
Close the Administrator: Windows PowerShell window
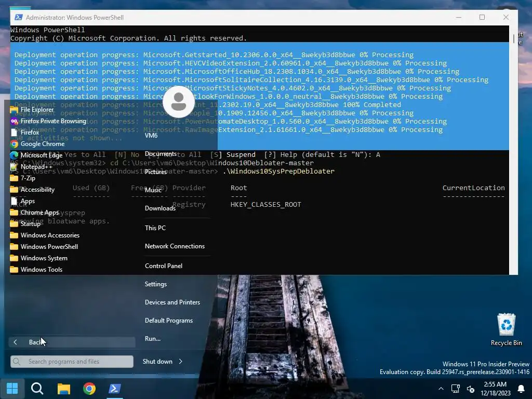[x=506, y=17]
